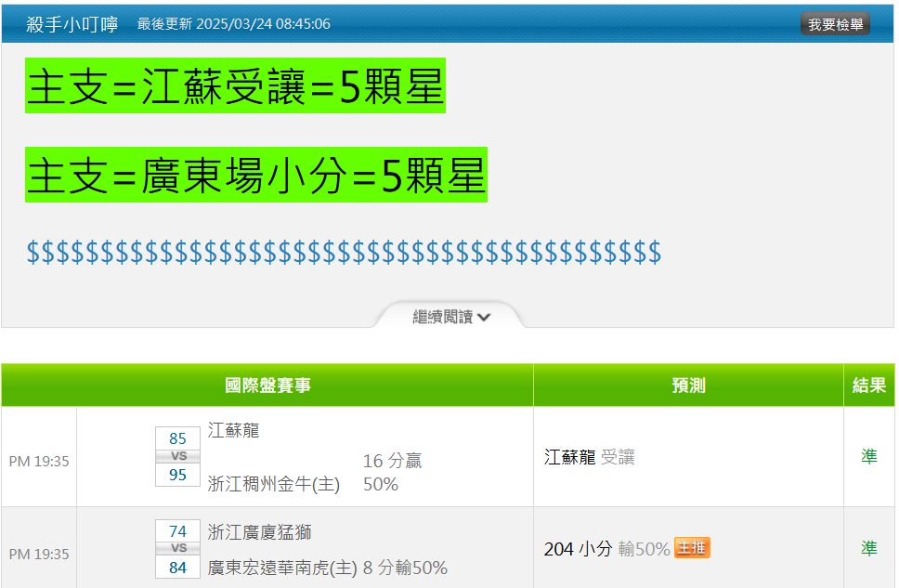The width and height of the screenshot is (899, 588).
Task: Click the 江蘇龍 受讓 prediction text
Action: [589, 457]
